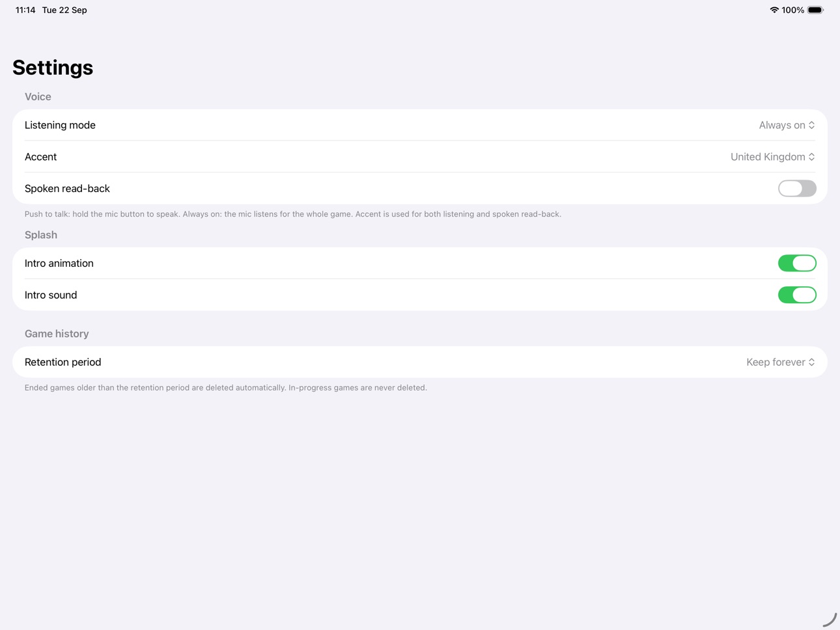
Task: Enable the Spoken read-back switch
Action: click(797, 189)
